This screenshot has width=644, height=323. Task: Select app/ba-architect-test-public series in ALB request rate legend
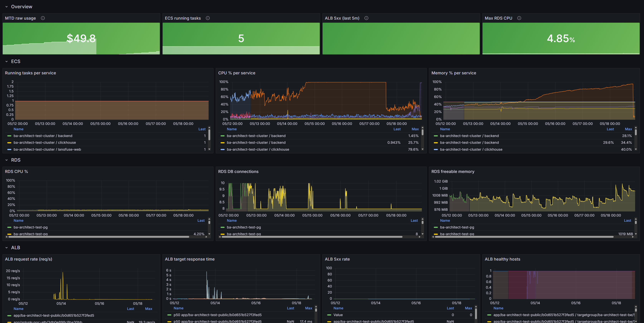coord(54,316)
